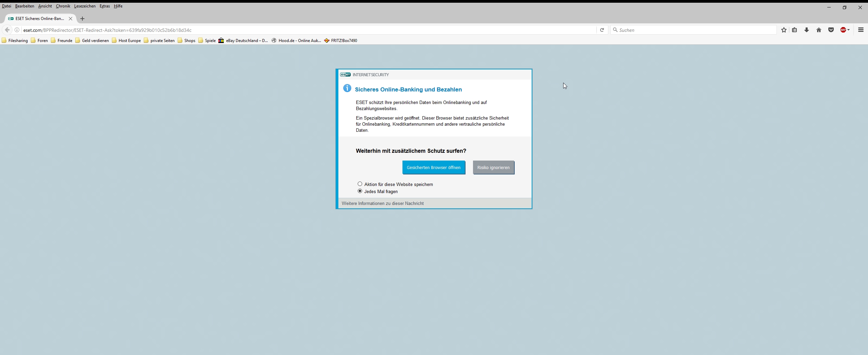Image resolution: width=868 pixels, height=355 pixels.
Task: Open the Lesezeichen menu
Action: click(x=85, y=6)
